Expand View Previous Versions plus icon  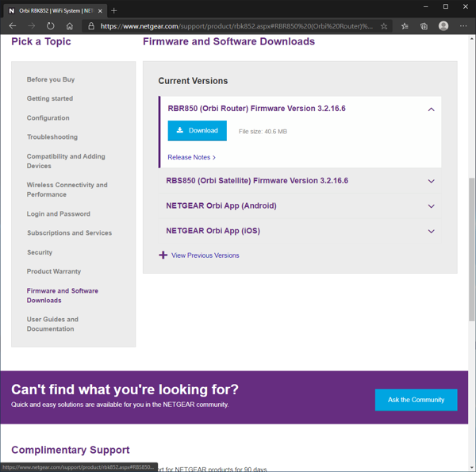point(163,255)
